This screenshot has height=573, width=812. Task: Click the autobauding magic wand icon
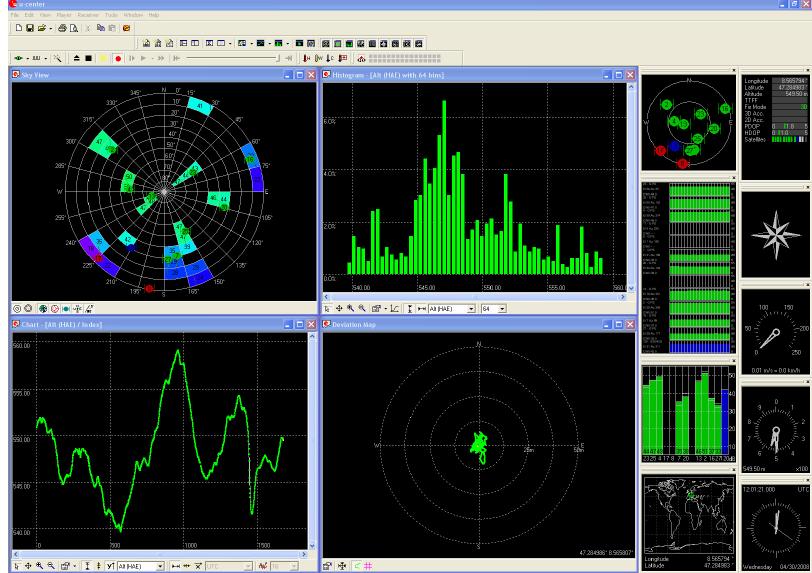[57, 58]
